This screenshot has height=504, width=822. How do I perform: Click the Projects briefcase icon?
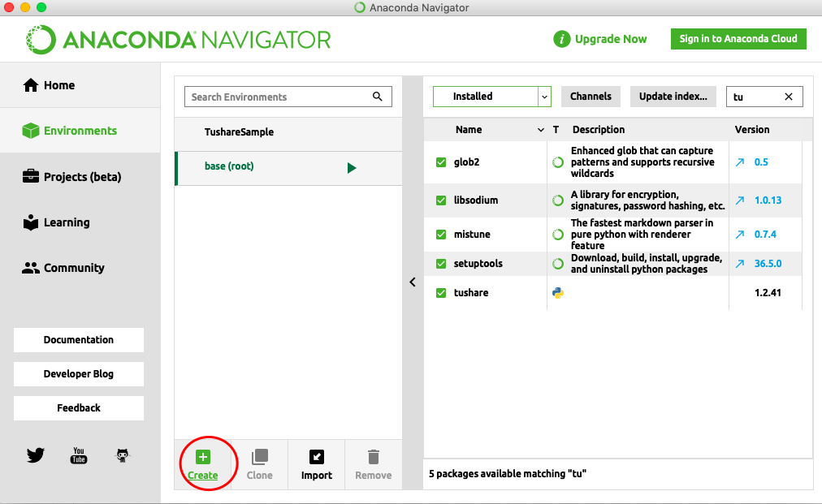[30, 176]
